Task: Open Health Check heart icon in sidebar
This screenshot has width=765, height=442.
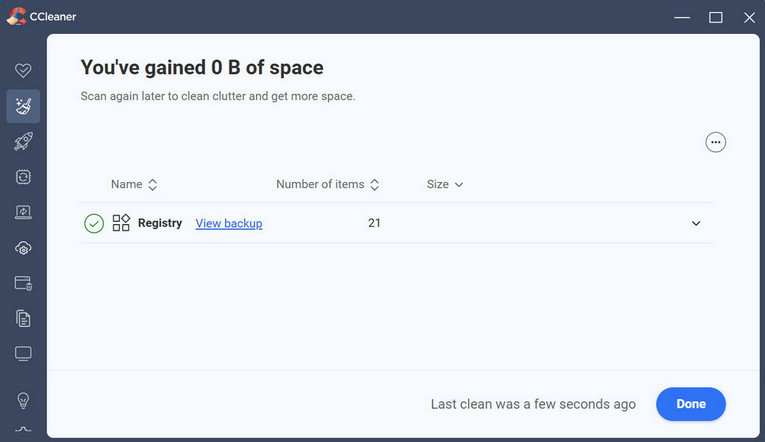Action: 23,71
